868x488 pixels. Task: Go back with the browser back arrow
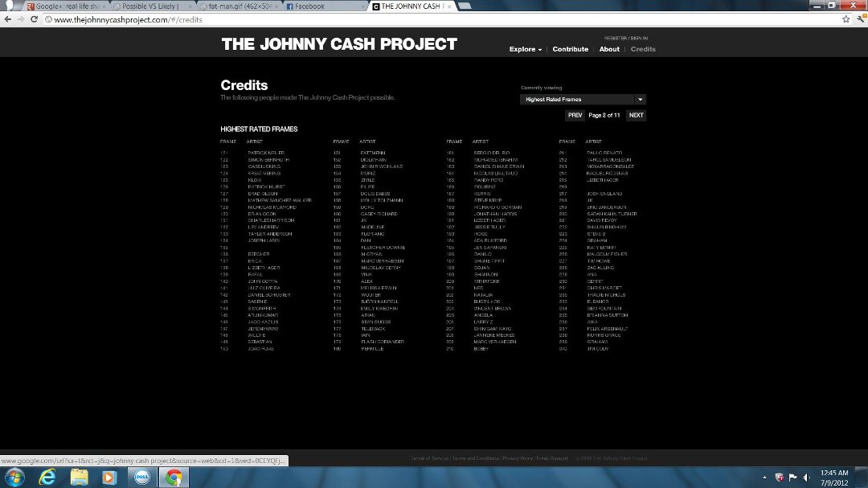pos(8,19)
